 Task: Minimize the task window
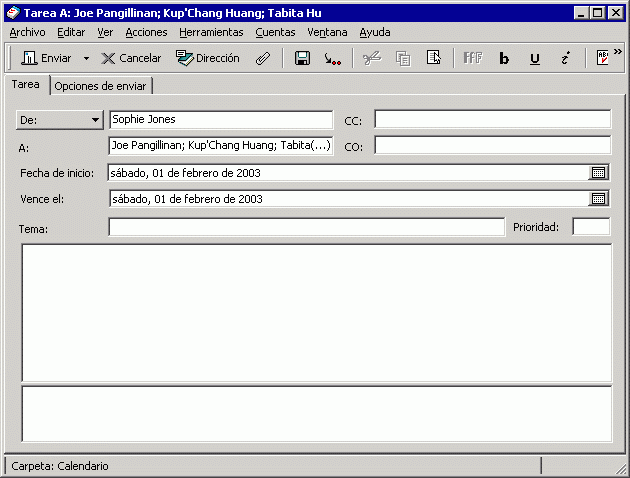click(581, 13)
